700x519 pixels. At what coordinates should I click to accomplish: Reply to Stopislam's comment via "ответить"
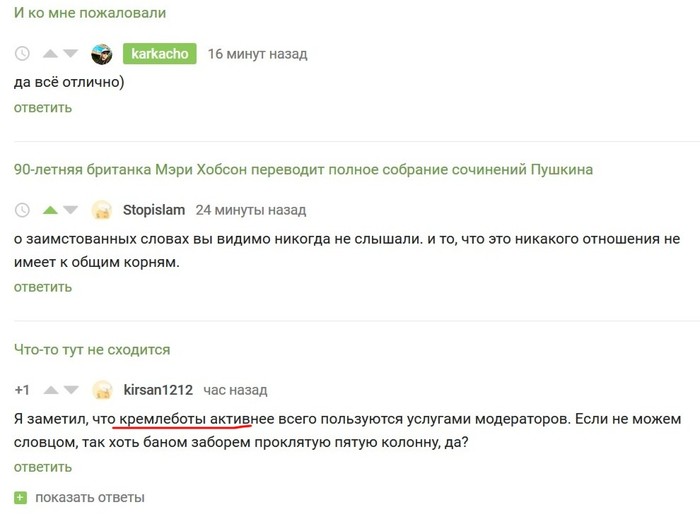pos(43,286)
